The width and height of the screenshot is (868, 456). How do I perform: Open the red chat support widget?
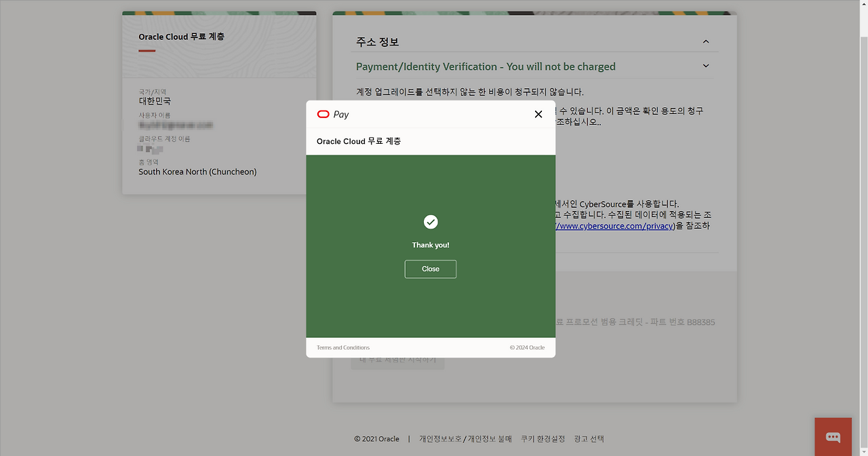[x=833, y=437]
